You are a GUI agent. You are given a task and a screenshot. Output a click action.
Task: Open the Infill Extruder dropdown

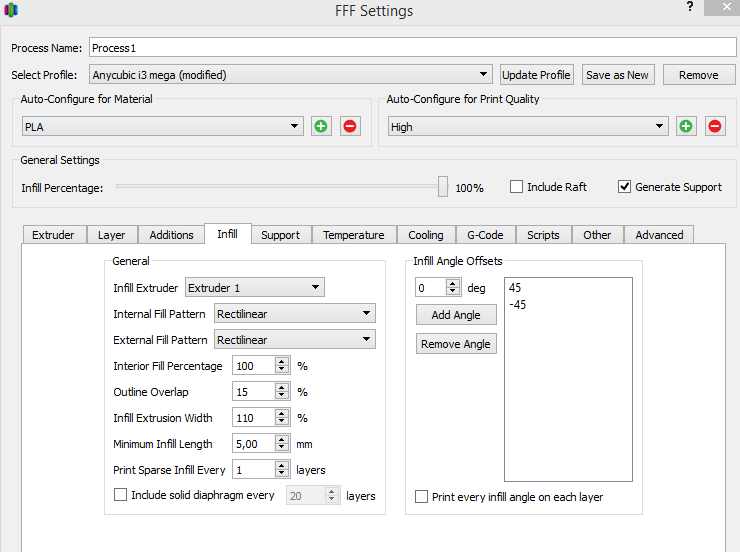(x=315, y=288)
